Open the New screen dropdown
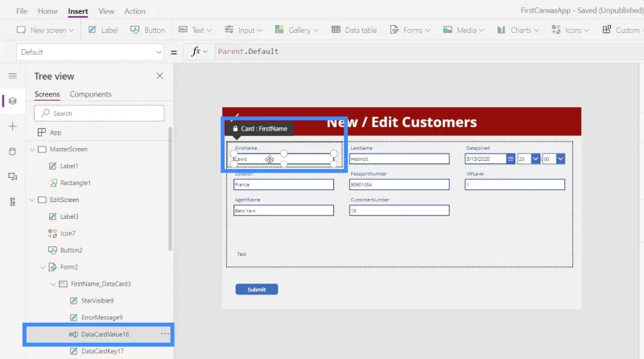The image size is (644, 359). click(45, 30)
